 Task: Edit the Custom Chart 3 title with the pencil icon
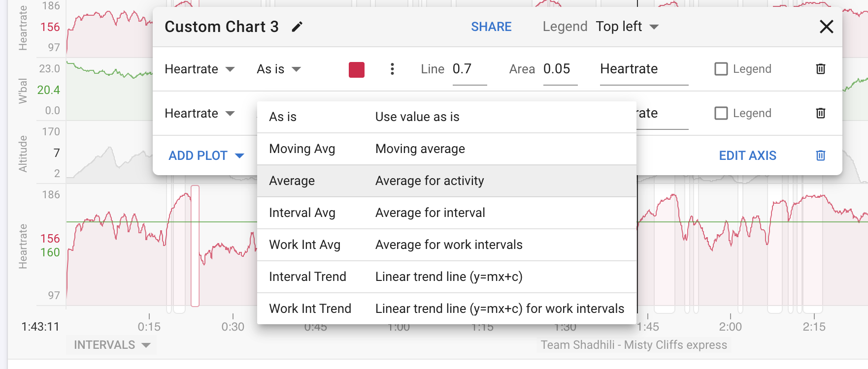point(297,27)
